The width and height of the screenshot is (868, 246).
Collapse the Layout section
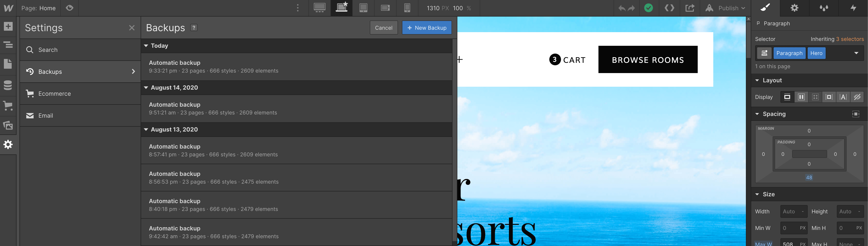coord(757,80)
